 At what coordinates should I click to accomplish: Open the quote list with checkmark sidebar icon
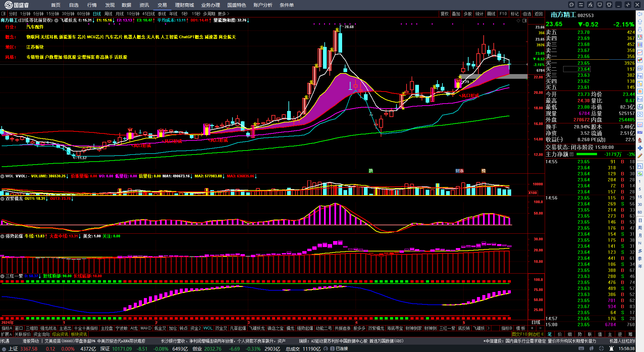(640, 37)
